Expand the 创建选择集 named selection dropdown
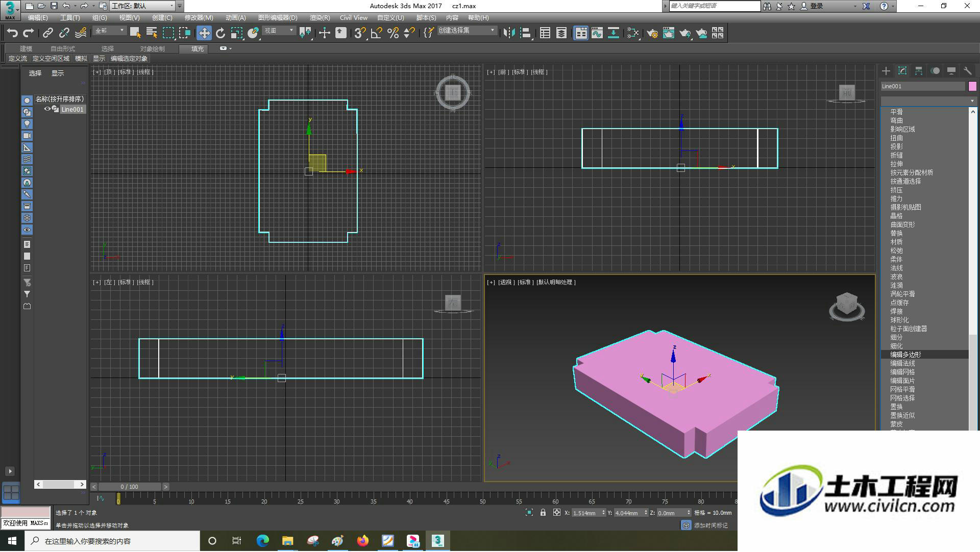This screenshot has height=552, width=980. coord(467,31)
